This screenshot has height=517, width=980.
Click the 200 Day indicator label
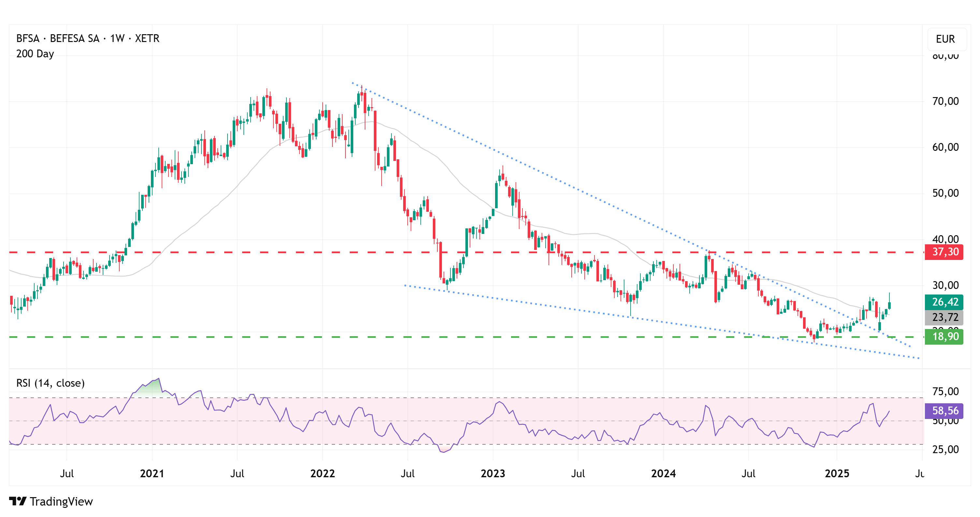click(35, 54)
